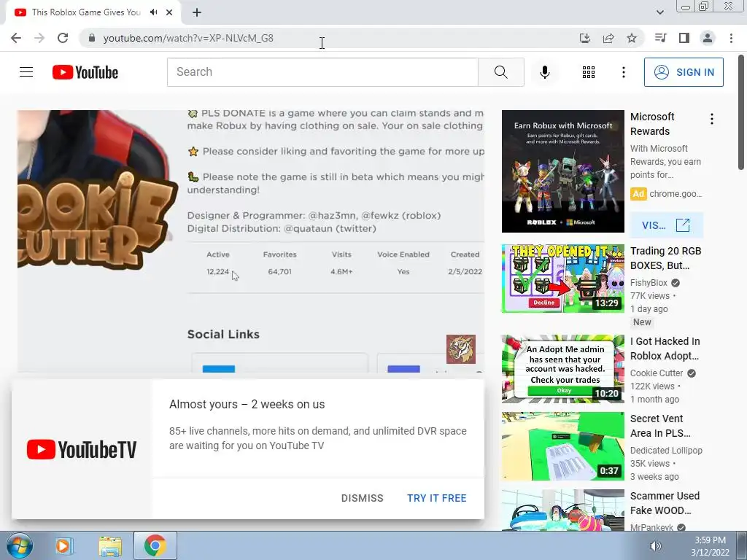Open Windows Media Player from taskbar
This screenshot has width=747, height=560.
coord(63,545)
